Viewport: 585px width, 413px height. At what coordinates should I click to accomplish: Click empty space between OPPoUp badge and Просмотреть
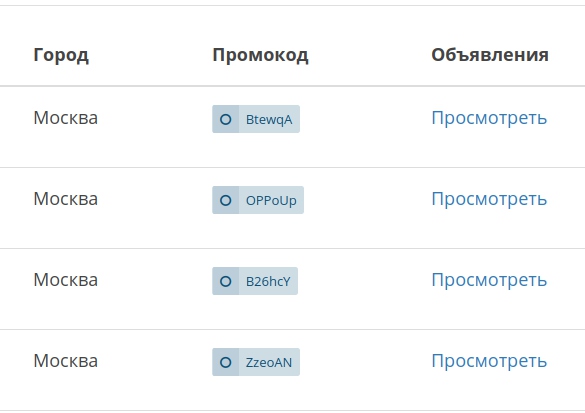click(x=367, y=200)
